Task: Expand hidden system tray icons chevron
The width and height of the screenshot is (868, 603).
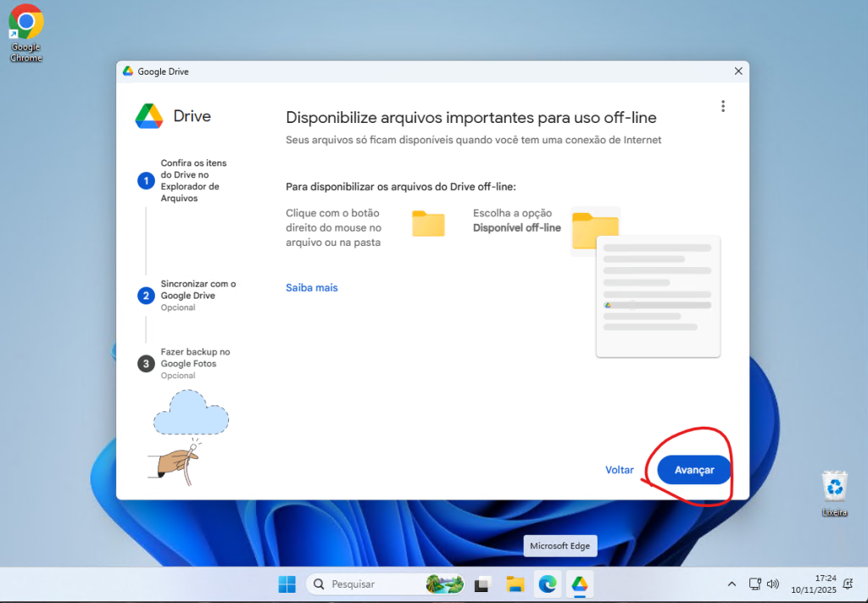Action: pos(732,584)
